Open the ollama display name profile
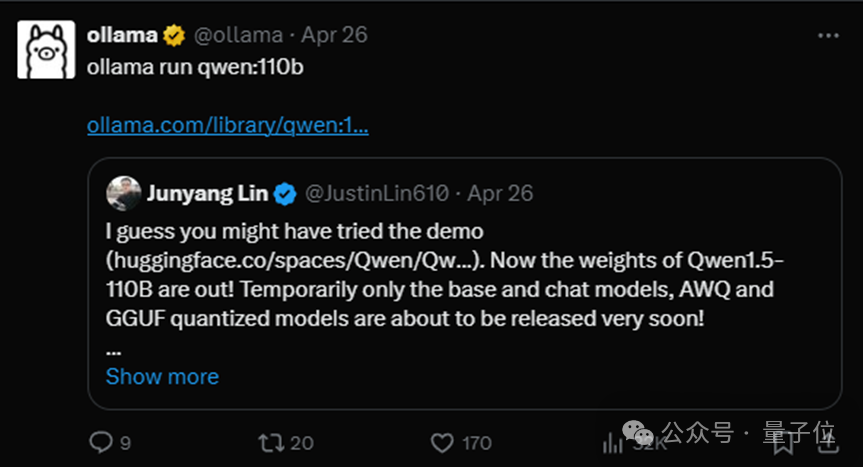 click(122, 36)
